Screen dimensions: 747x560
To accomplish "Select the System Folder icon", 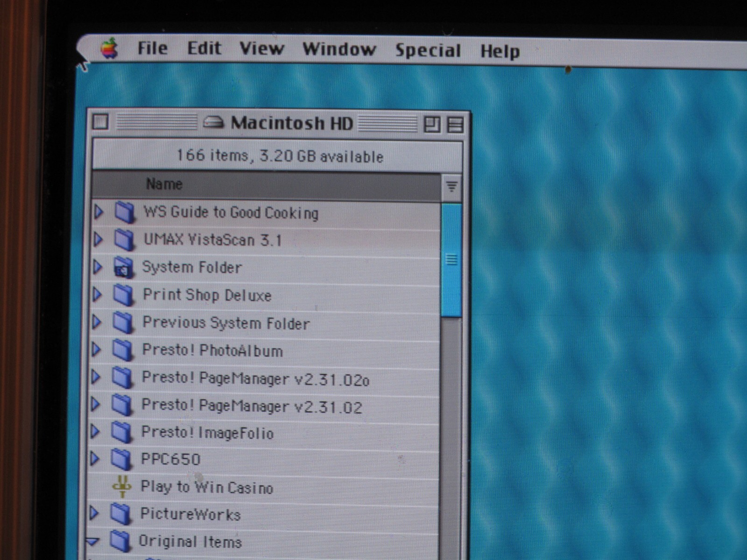I will (124, 267).
